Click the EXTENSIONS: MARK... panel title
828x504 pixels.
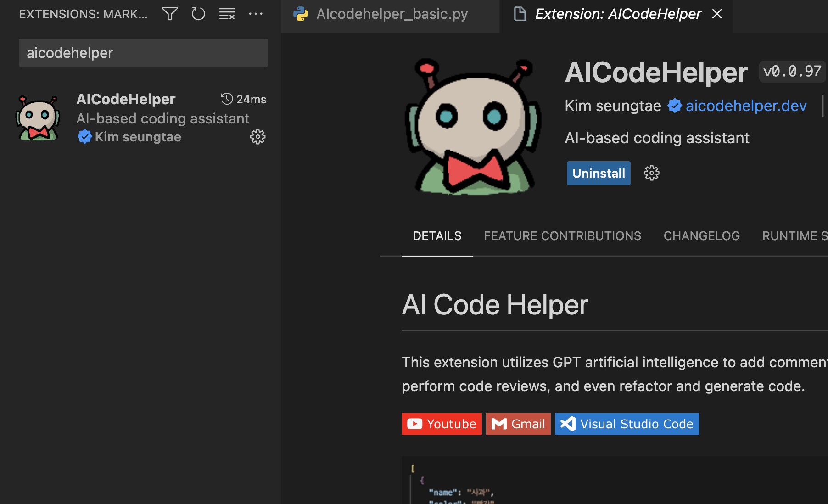pos(83,14)
